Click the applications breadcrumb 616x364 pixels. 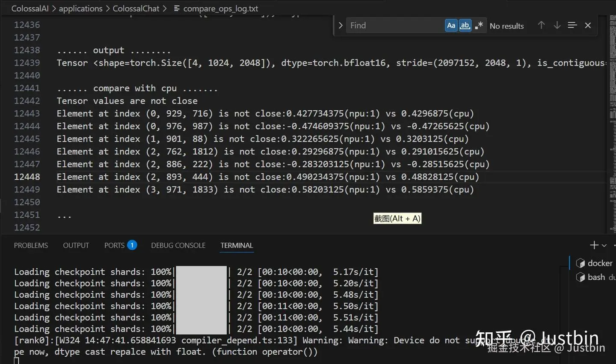(x=80, y=9)
